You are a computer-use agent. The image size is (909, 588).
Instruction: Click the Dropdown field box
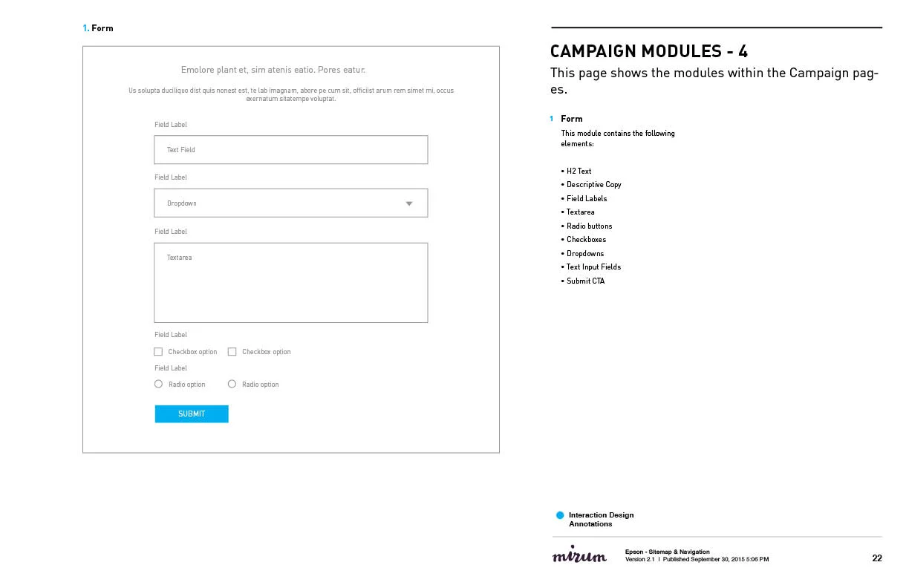tap(291, 203)
